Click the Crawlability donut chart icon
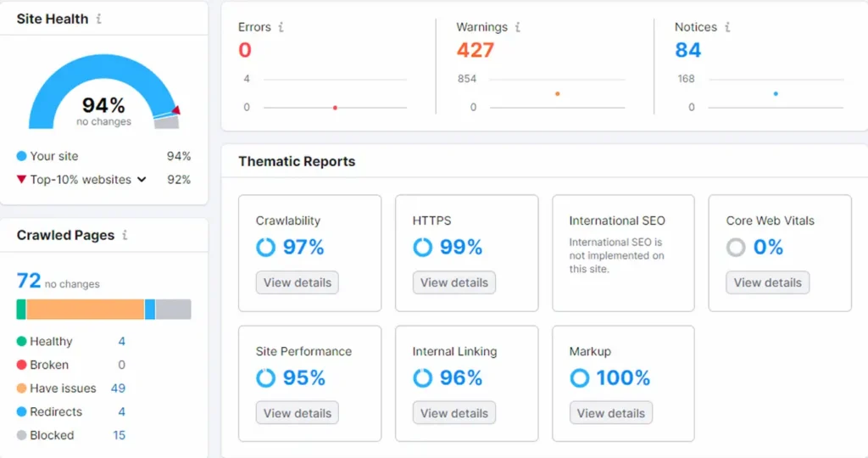Image resolution: width=868 pixels, height=458 pixels. point(266,247)
